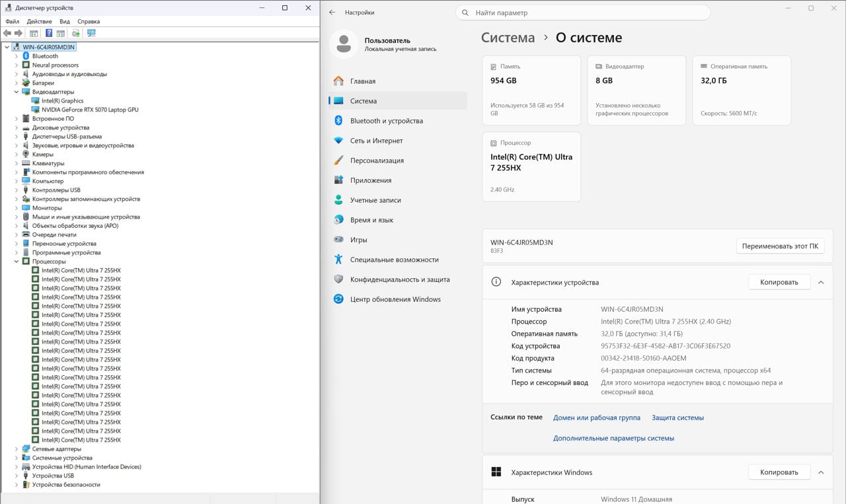The width and height of the screenshot is (846, 504).
Task: Open the Вид menu
Action: click(65, 21)
